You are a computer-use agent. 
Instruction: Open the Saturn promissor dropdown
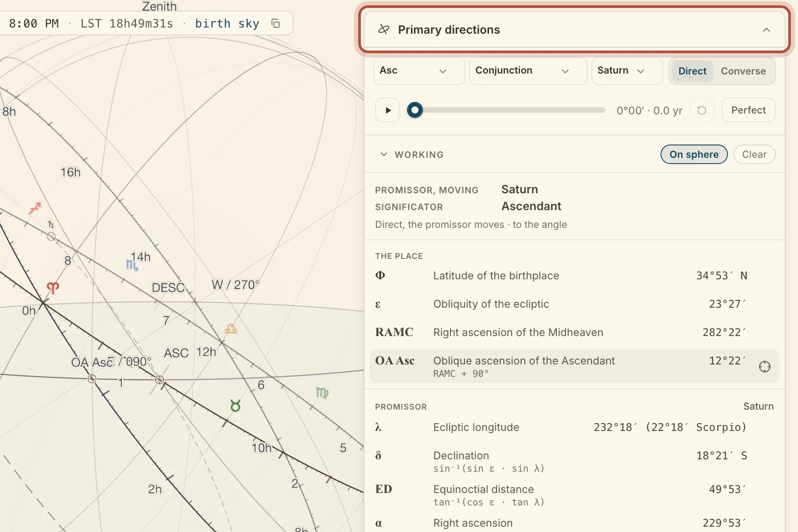(x=627, y=71)
